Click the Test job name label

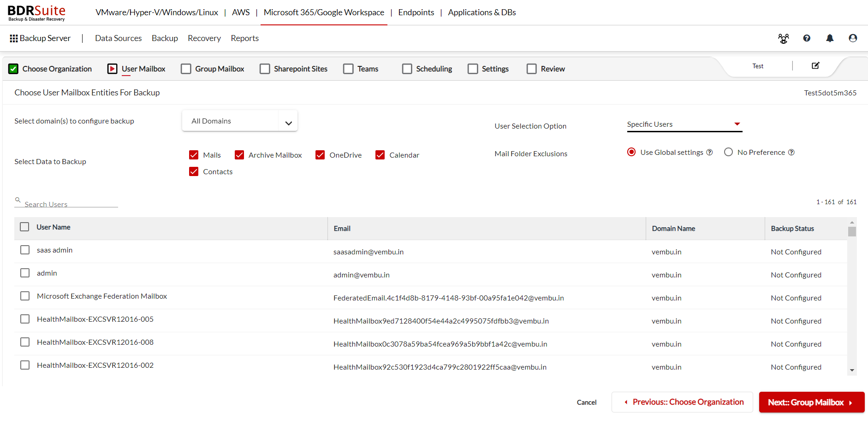758,66
